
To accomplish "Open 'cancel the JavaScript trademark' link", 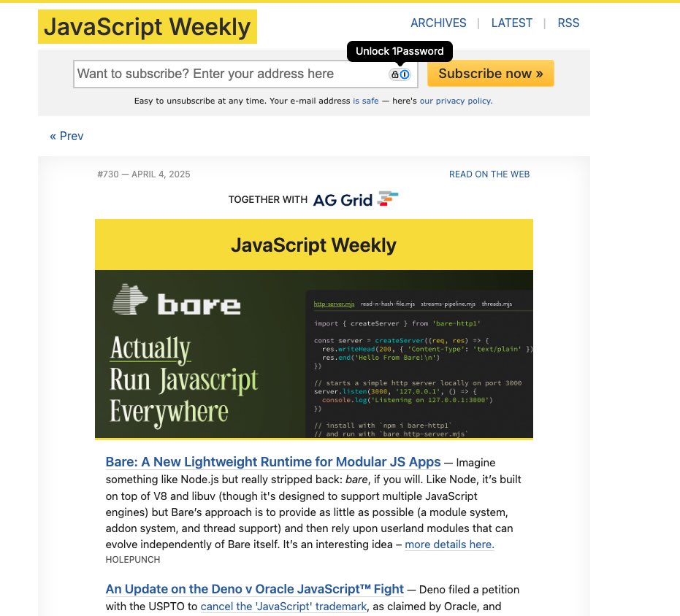I will (283, 607).
